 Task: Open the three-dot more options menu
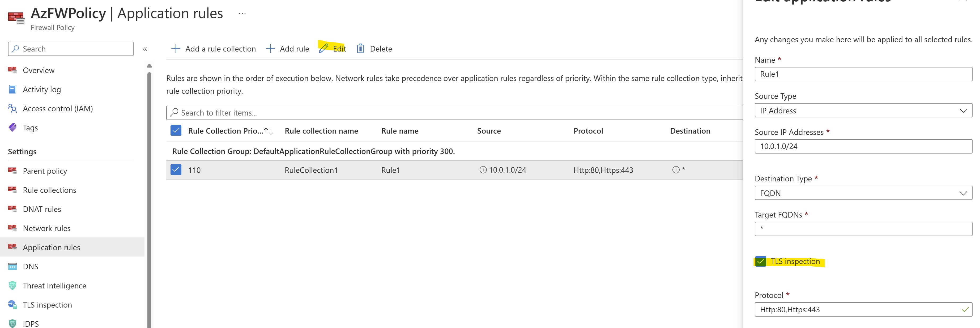pyautogui.click(x=242, y=13)
